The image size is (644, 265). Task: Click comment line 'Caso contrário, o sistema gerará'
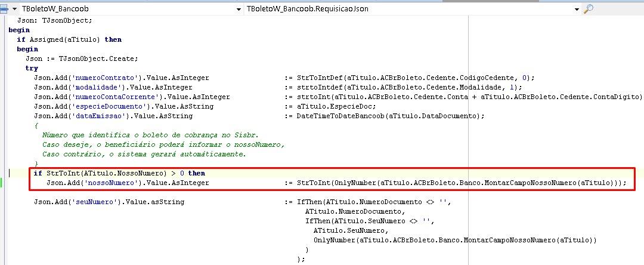coord(144,154)
